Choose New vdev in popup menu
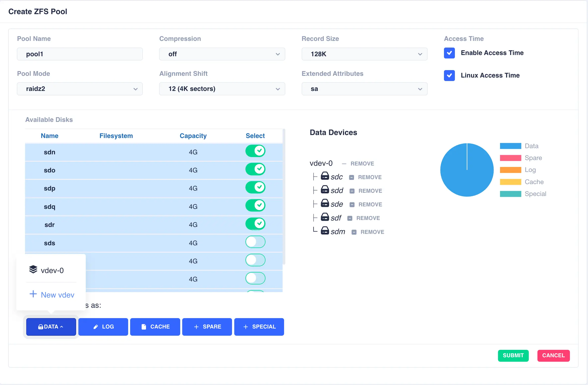This screenshot has height=385, width=588. [x=57, y=295]
